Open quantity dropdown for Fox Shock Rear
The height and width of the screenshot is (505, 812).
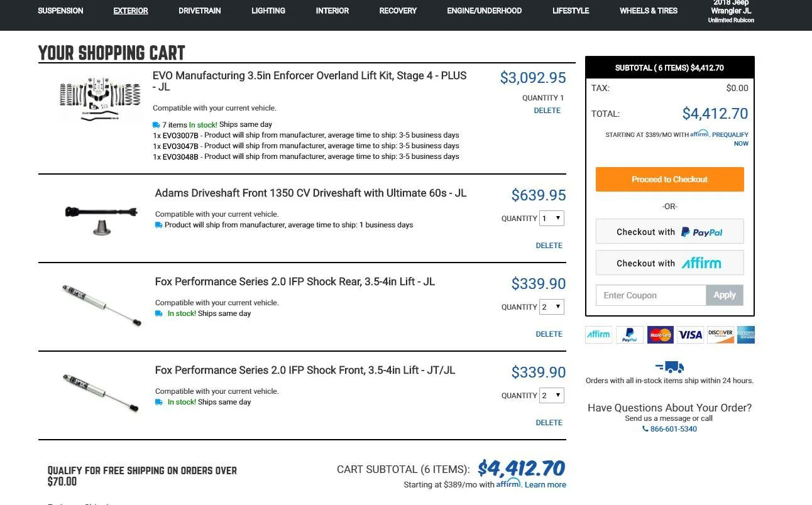tap(552, 307)
